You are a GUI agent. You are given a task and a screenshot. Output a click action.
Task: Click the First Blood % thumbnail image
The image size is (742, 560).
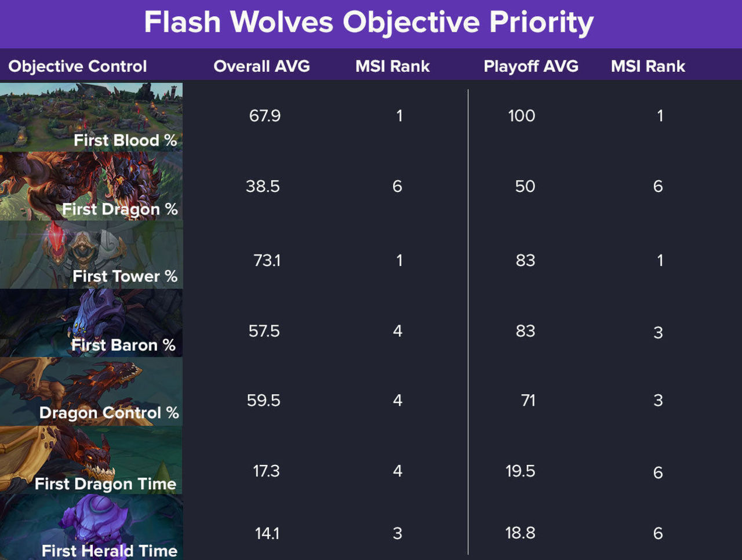point(91,117)
